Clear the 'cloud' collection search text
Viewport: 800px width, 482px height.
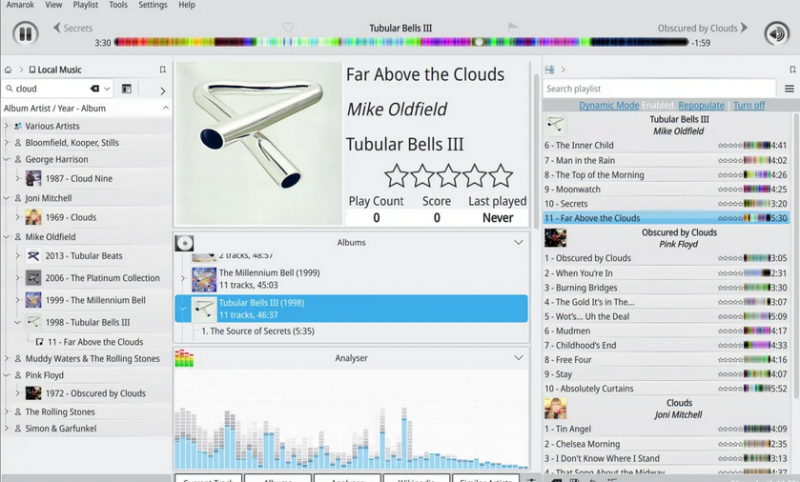click(95, 88)
